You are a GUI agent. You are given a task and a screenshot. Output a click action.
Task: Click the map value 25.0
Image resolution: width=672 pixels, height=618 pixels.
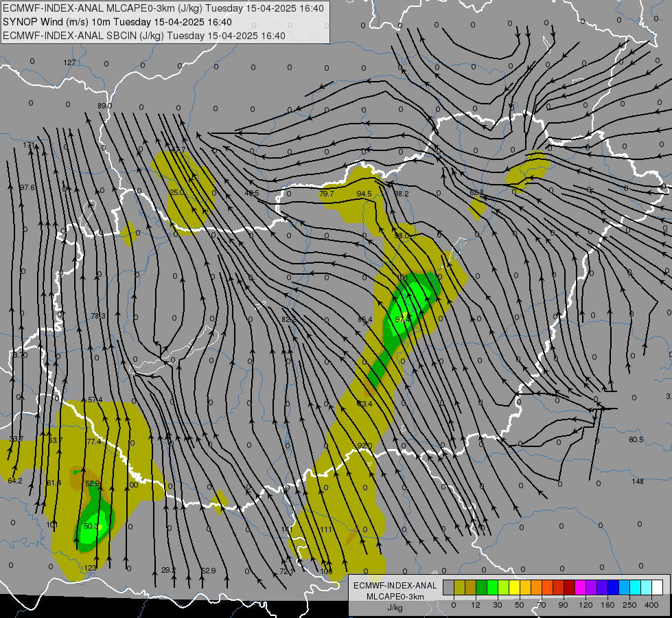point(176,192)
